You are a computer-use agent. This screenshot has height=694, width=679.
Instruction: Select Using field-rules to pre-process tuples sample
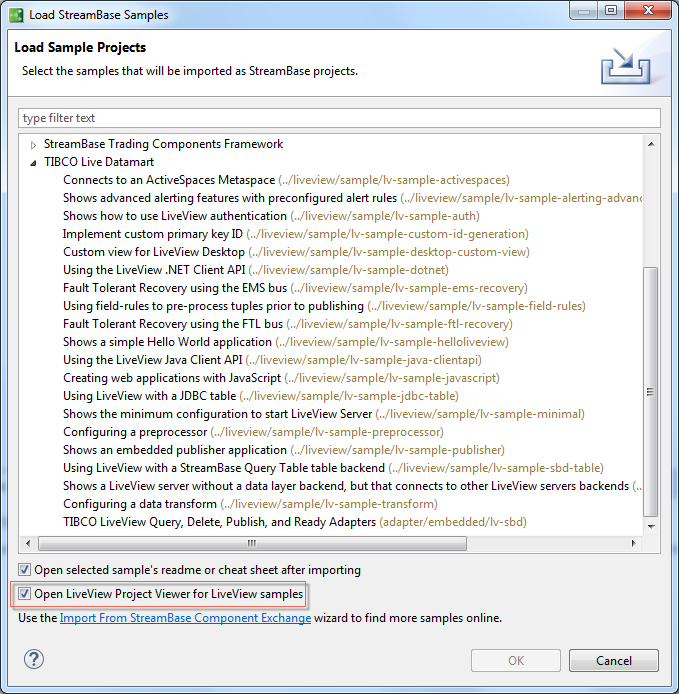324,306
